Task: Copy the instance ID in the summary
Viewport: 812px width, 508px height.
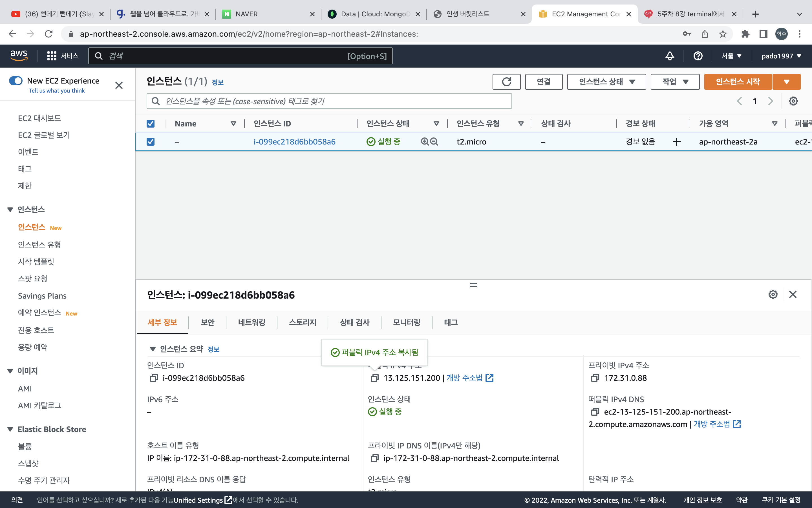Action: 154,378
